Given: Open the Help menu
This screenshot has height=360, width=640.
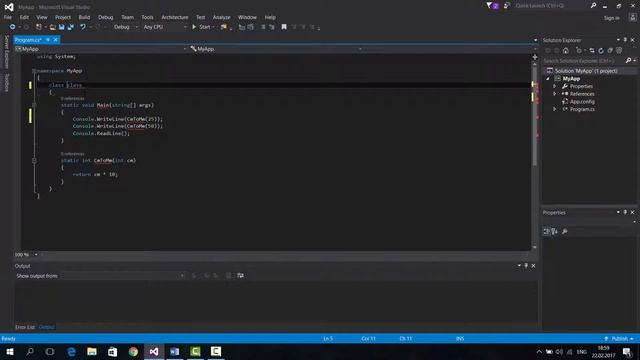Looking at the screenshot, I should point(270,17).
